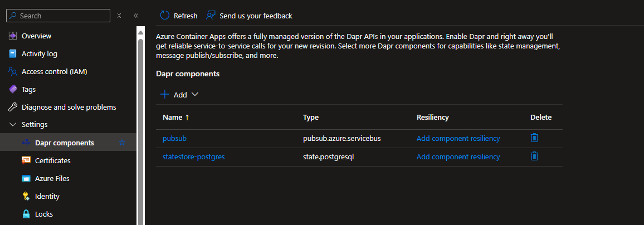Click the Identity key icon

26,196
